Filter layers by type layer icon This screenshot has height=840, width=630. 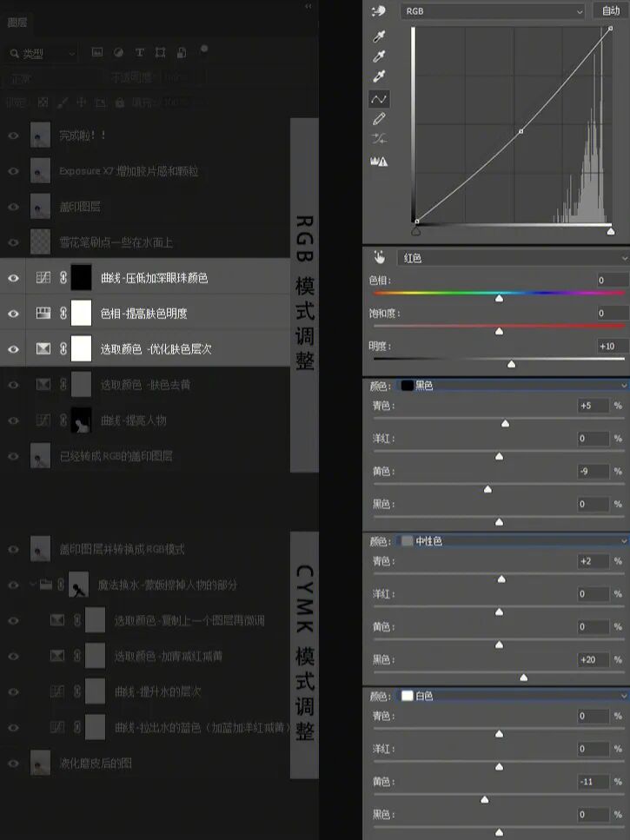click(139, 52)
